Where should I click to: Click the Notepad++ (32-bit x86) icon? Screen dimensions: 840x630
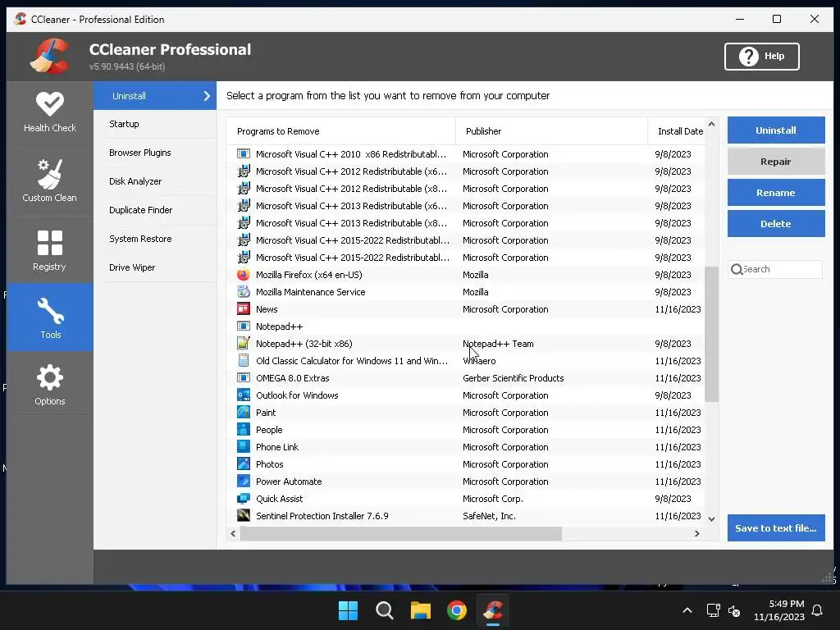click(x=243, y=344)
